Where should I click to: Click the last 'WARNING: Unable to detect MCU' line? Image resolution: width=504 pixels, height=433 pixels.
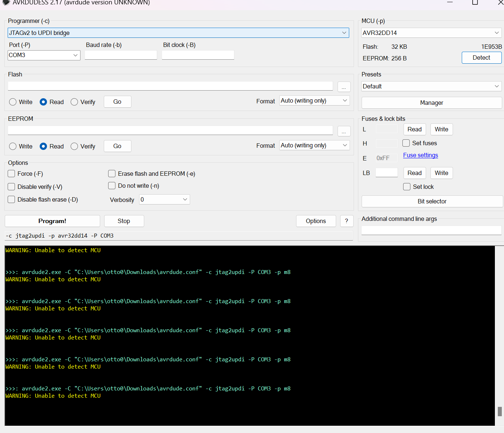(x=53, y=396)
